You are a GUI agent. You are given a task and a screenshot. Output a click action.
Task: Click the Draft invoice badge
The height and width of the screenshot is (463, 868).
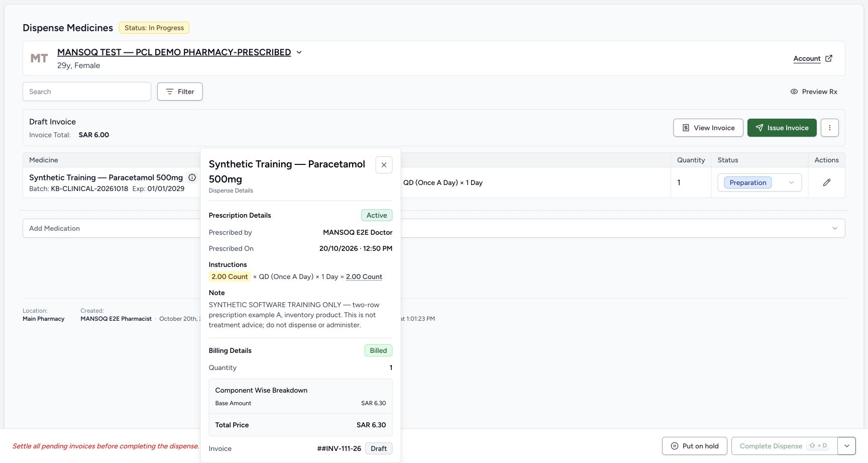pyautogui.click(x=379, y=448)
